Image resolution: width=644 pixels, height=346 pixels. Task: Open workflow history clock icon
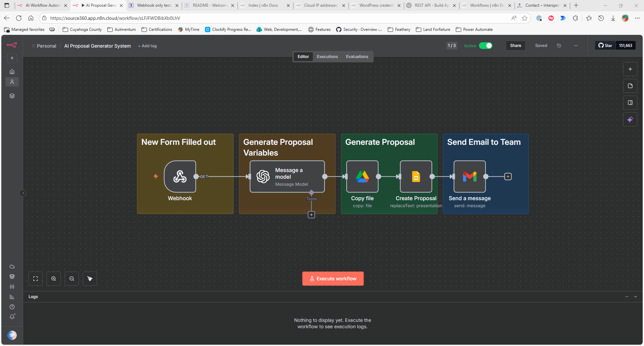(559, 46)
